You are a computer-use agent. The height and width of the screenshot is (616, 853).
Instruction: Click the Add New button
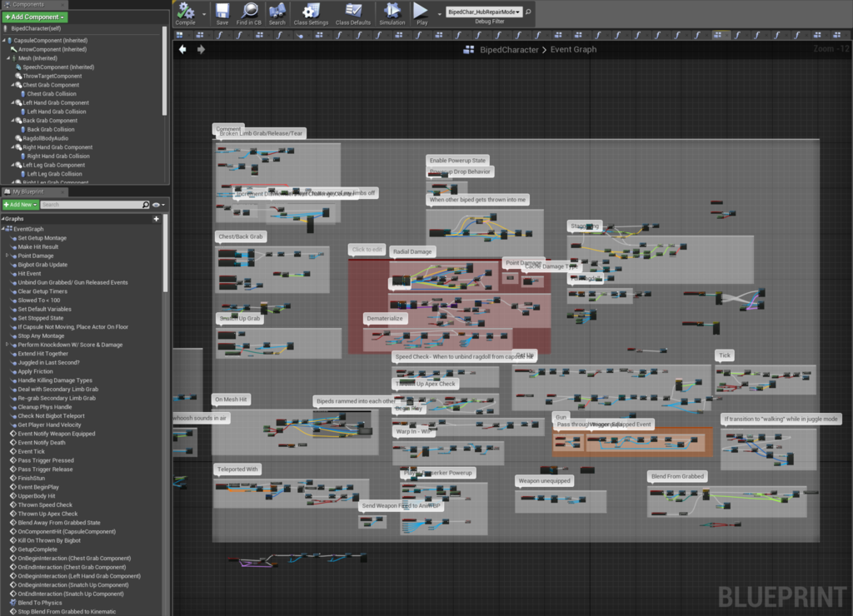[20, 205]
